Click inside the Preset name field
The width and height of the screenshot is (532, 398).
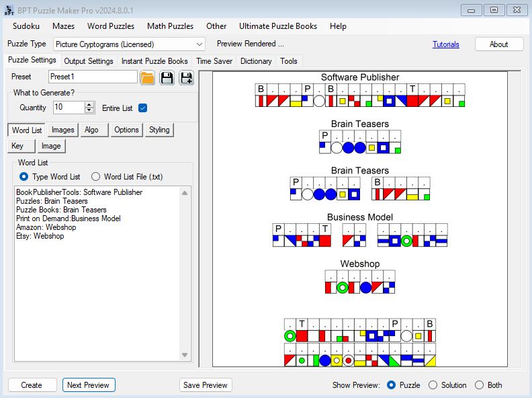[x=93, y=77]
